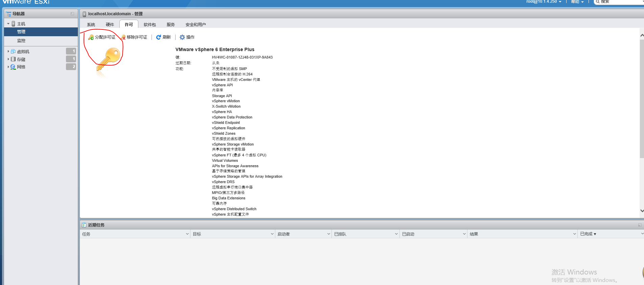Click the localhost.localdomain host icon in title
644x285 pixels.
point(85,14)
